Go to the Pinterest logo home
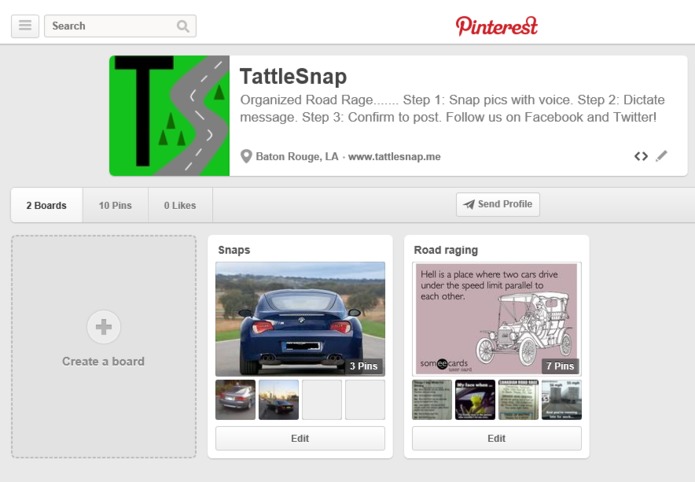Screen dimensions: 695x494 [496, 26]
